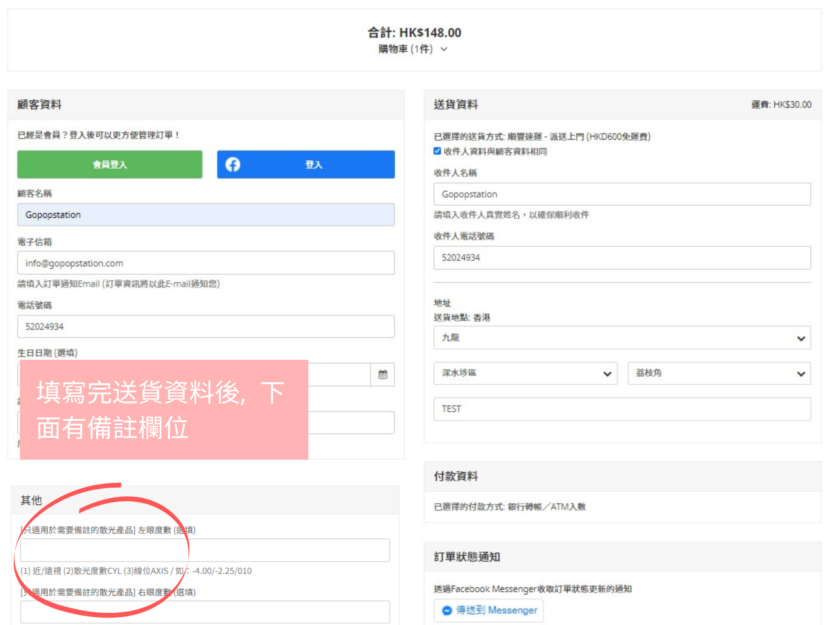840x625 pixels.
Task: Expand the shopping cart chevron (購物車)
Action: 444,49
